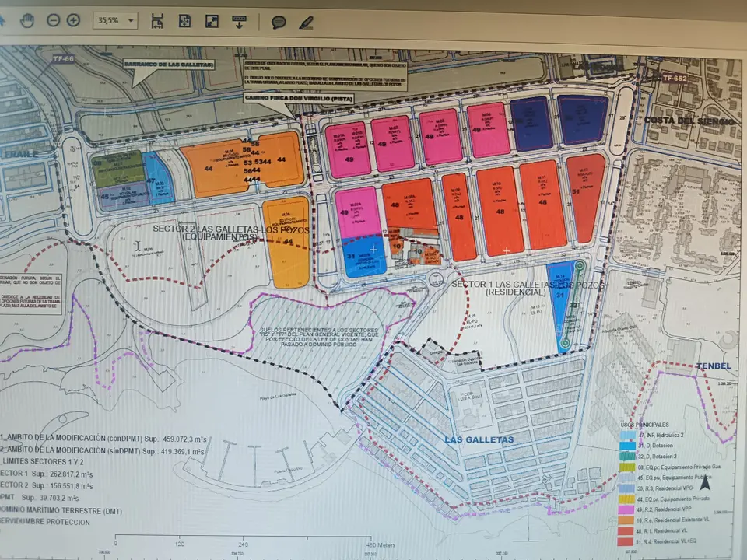747x560 pixels.
Task: Click the pink 49 R.2 Residencial VPP swatch
Action: (626, 509)
